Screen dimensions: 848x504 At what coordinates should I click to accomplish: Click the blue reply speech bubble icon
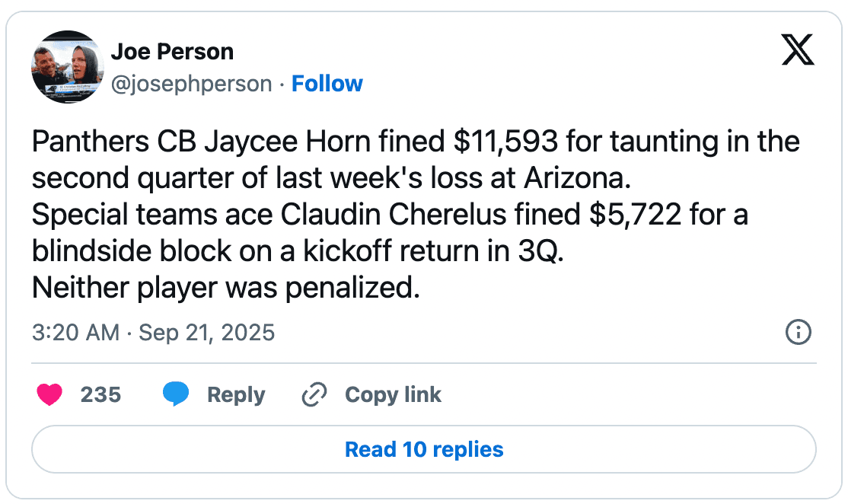176,394
